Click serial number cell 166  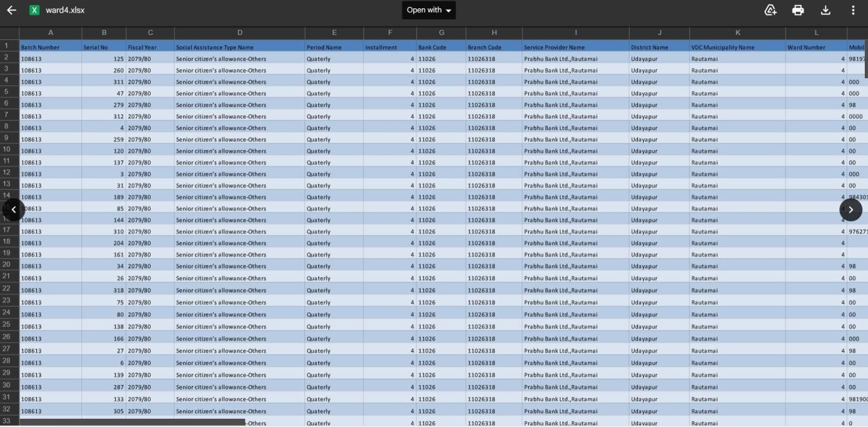pyautogui.click(x=104, y=339)
